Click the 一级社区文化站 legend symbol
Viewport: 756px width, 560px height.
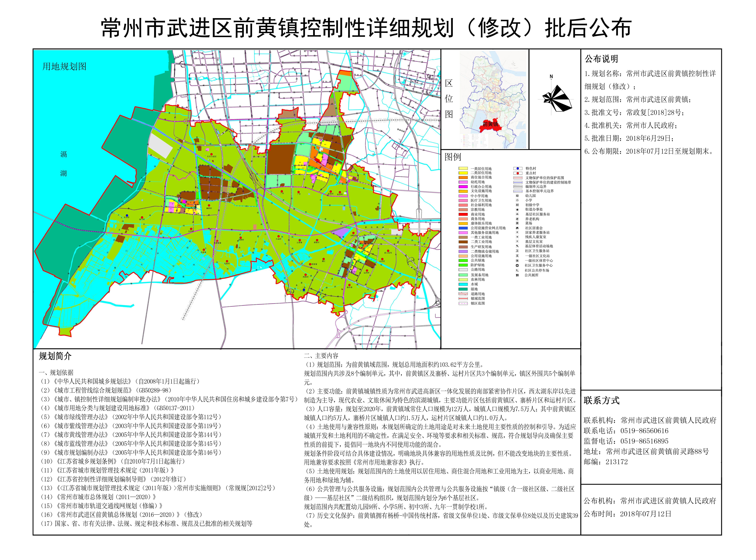click(517, 256)
